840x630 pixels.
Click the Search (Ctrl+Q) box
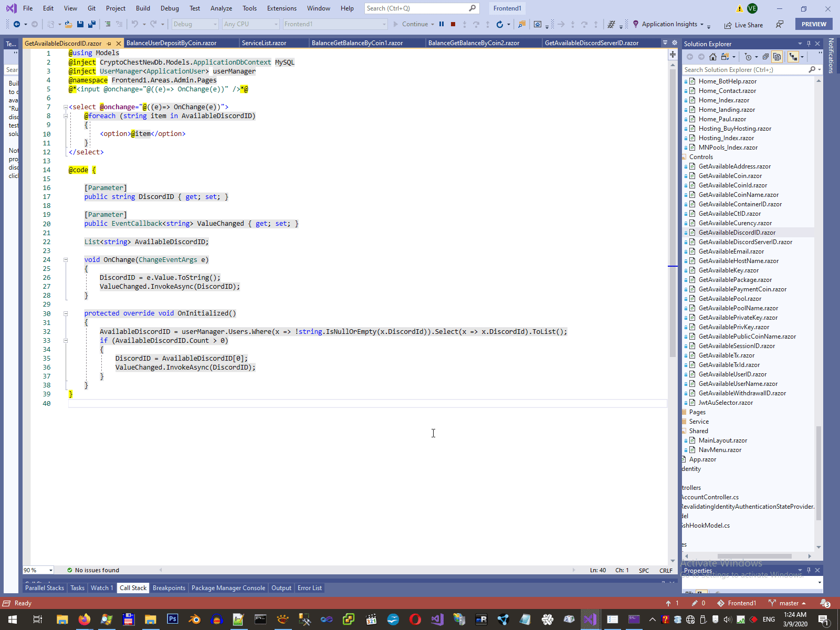click(x=421, y=8)
